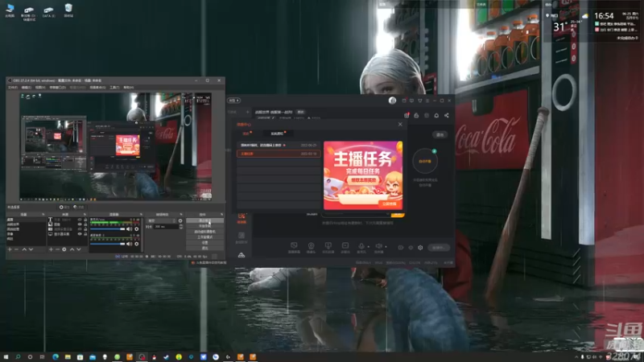Click the share icon in the streaming app header
This screenshot has height=362, width=644.
[447, 115]
